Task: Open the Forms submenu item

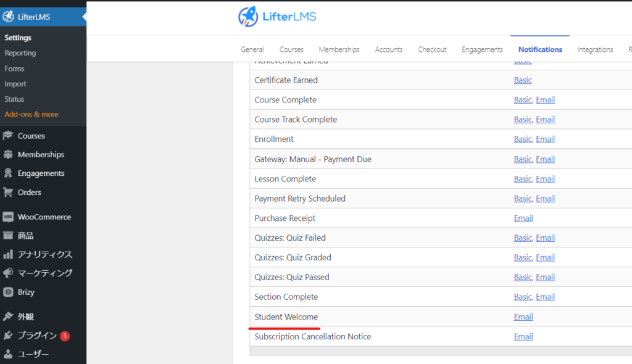Action: 14,68
